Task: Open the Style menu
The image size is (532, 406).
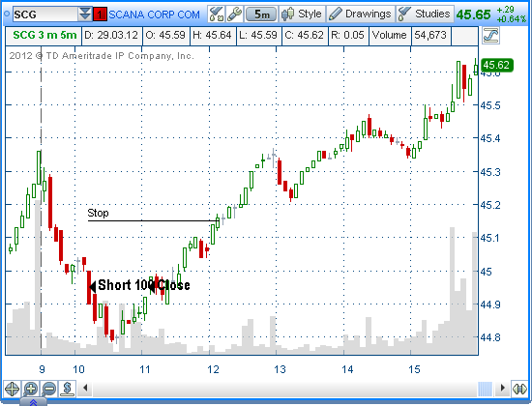Action: [x=302, y=14]
